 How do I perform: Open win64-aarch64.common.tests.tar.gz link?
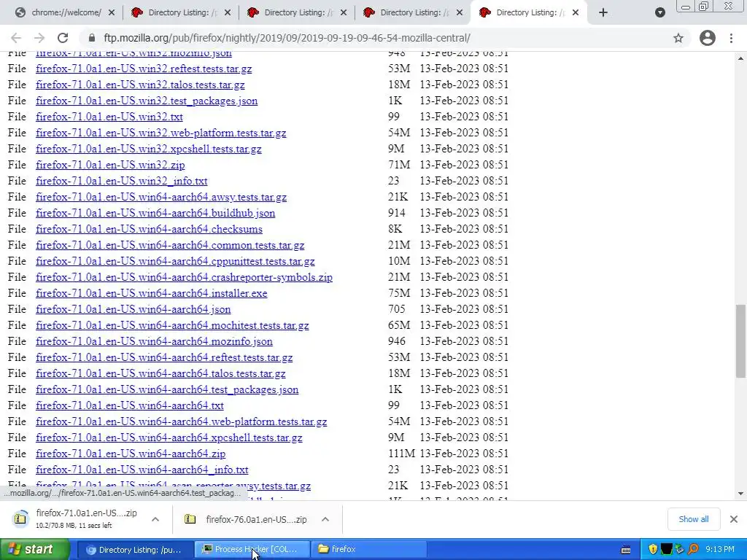point(170,245)
